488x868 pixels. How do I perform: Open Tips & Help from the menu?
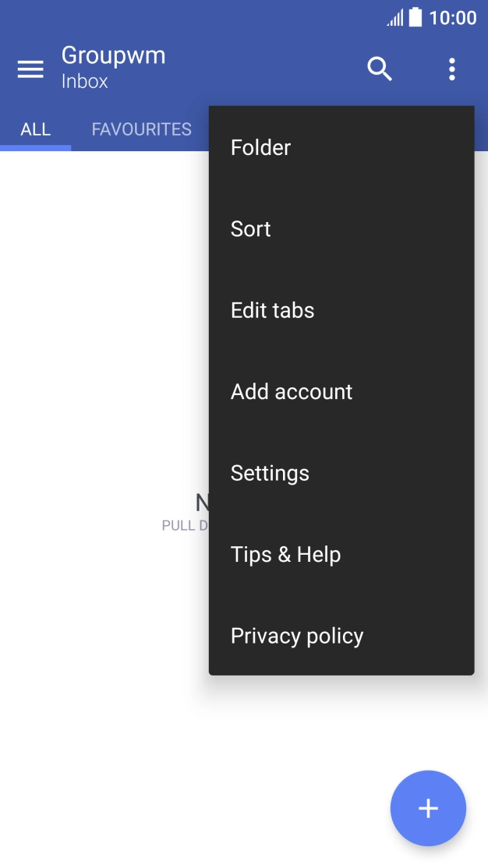[285, 554]
